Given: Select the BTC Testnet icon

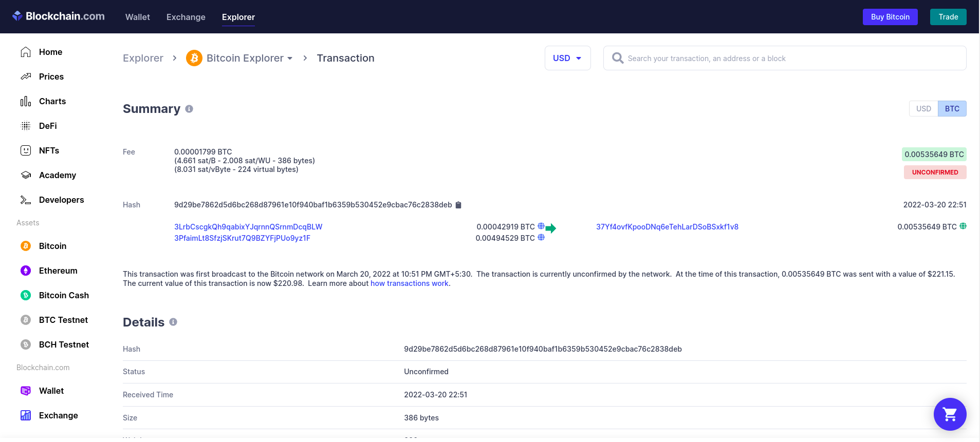Looking at the screenshot, I should (26, 320).
